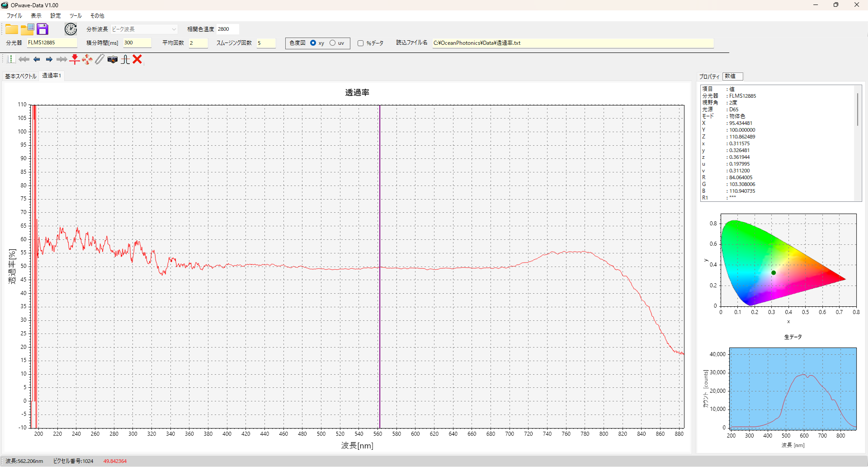Move cursor left with blue arrow
Image resolution: width=868 pixels, height=467 pixels.
click(x=37, y=59)
